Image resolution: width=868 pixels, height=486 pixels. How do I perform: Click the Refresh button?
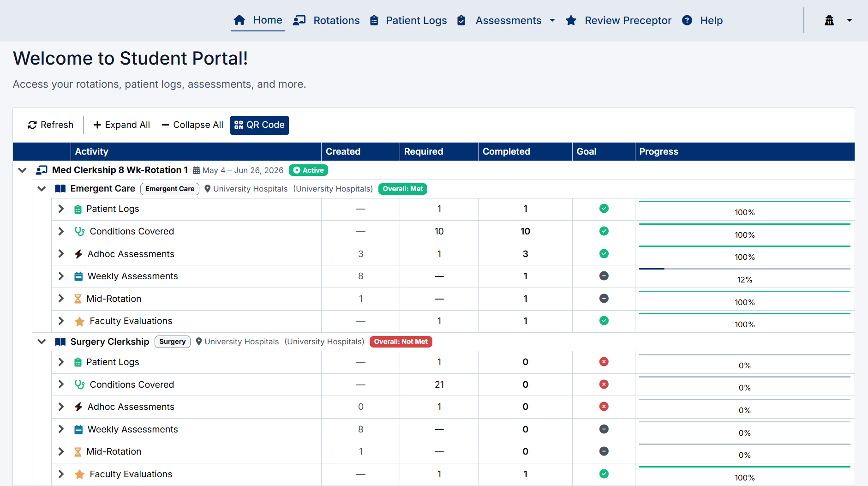pyautogui.click(x=51, y=125)
